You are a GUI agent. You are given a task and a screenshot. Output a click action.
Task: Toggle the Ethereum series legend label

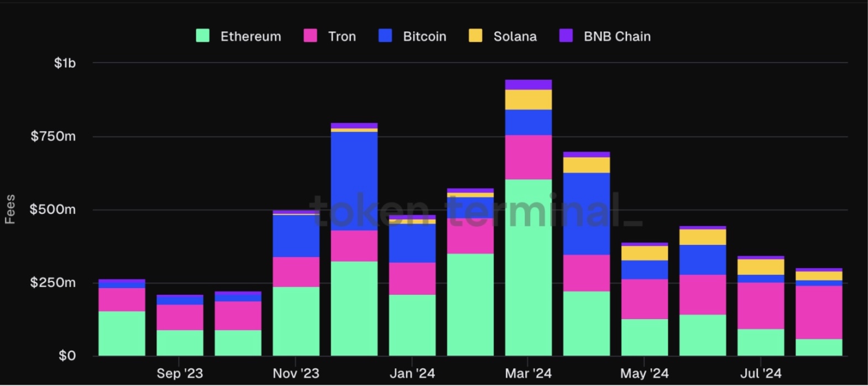[250, 36]
